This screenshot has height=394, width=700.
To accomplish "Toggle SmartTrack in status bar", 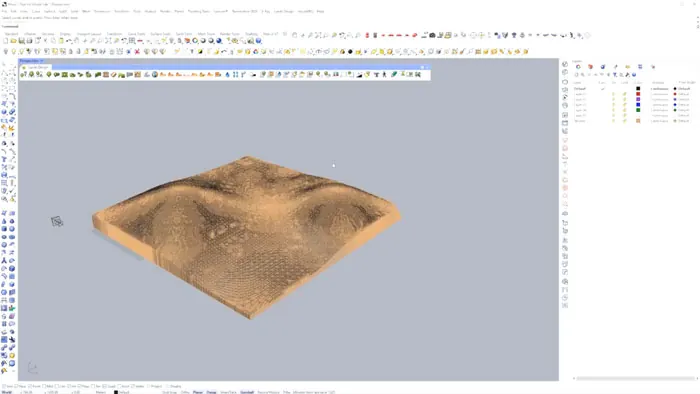I will point(228,392).
